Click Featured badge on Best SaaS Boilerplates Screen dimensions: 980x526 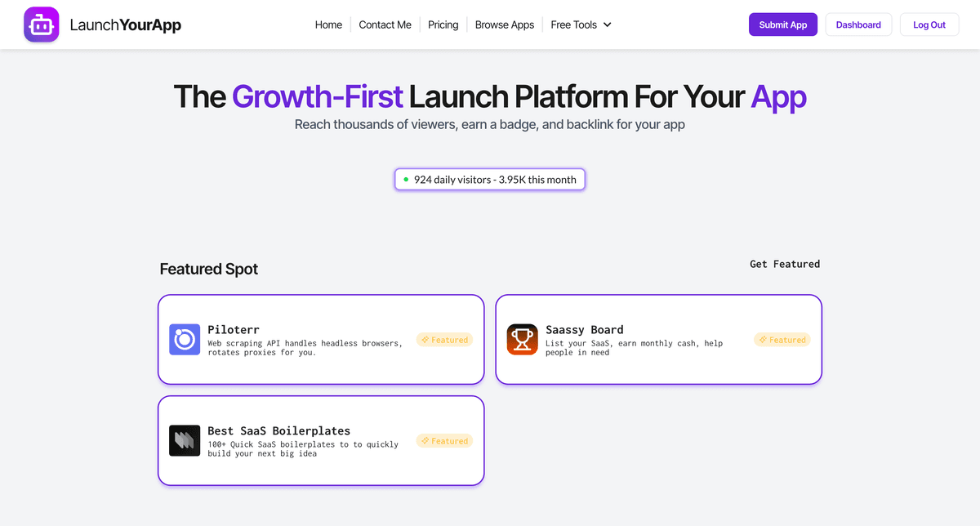[444, 441]
